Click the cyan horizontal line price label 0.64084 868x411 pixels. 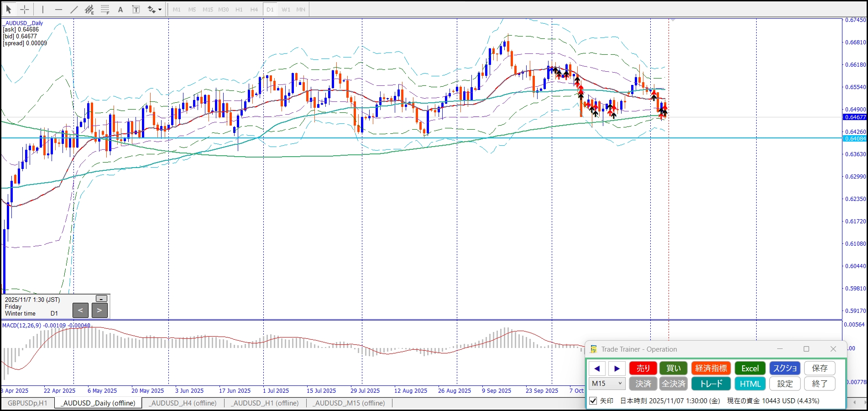(854, 138)
